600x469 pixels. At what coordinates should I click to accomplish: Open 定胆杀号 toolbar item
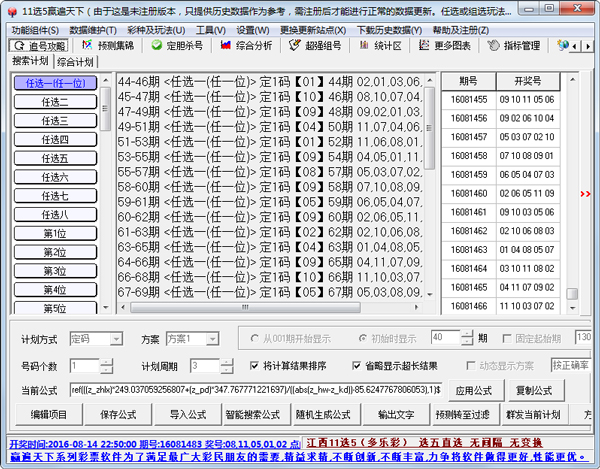[177, 46]
